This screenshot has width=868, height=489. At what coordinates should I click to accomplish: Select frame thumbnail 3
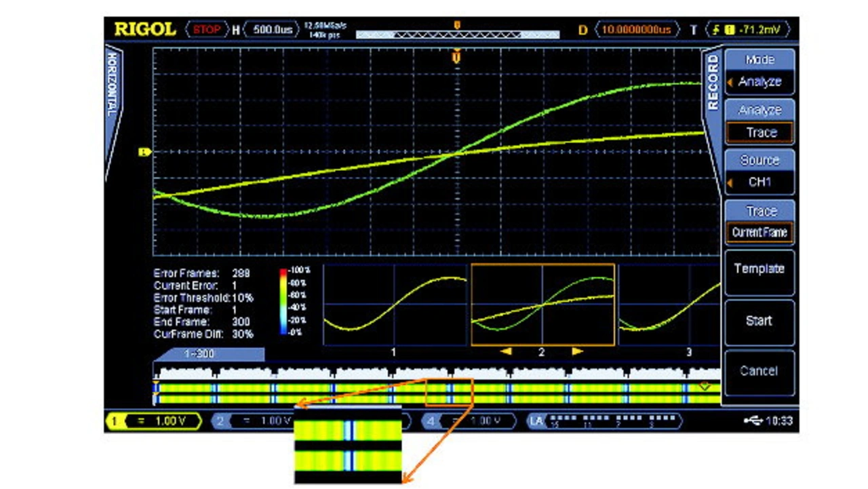[670, 305]
